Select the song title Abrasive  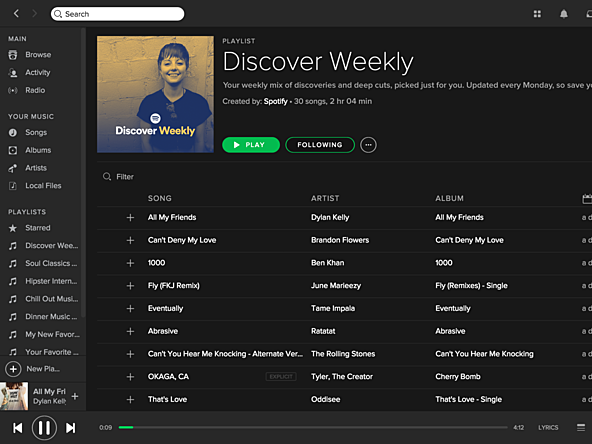coord(163,331)
